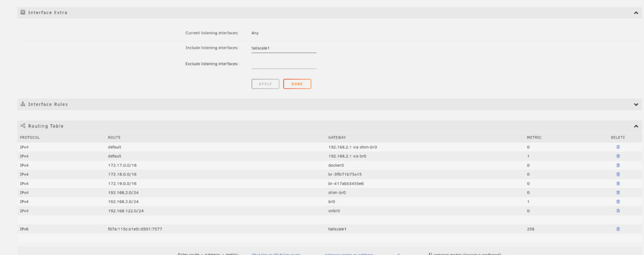Collapse the Interface Extra section
The image size is (644, 255).
point(636,13)
